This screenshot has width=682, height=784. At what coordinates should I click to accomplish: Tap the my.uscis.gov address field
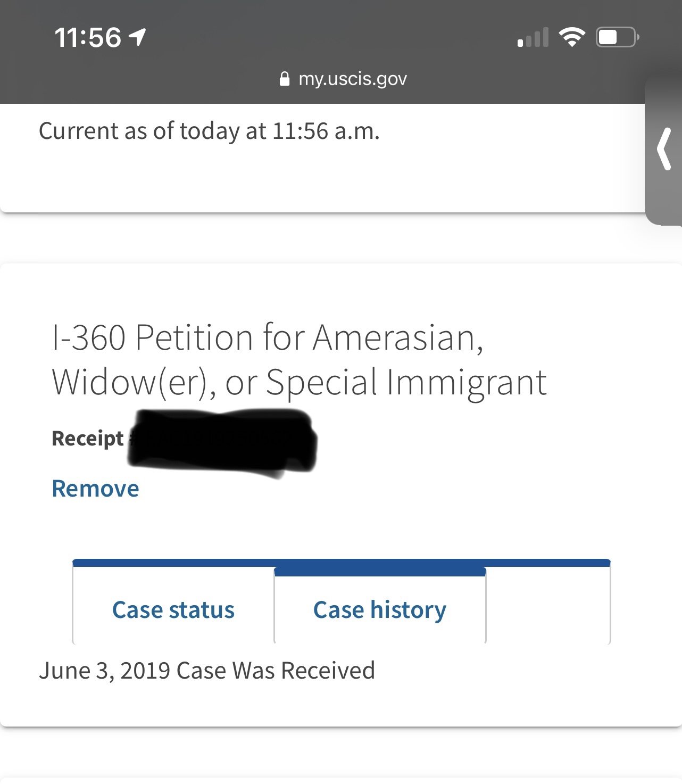tap(353, 79)
